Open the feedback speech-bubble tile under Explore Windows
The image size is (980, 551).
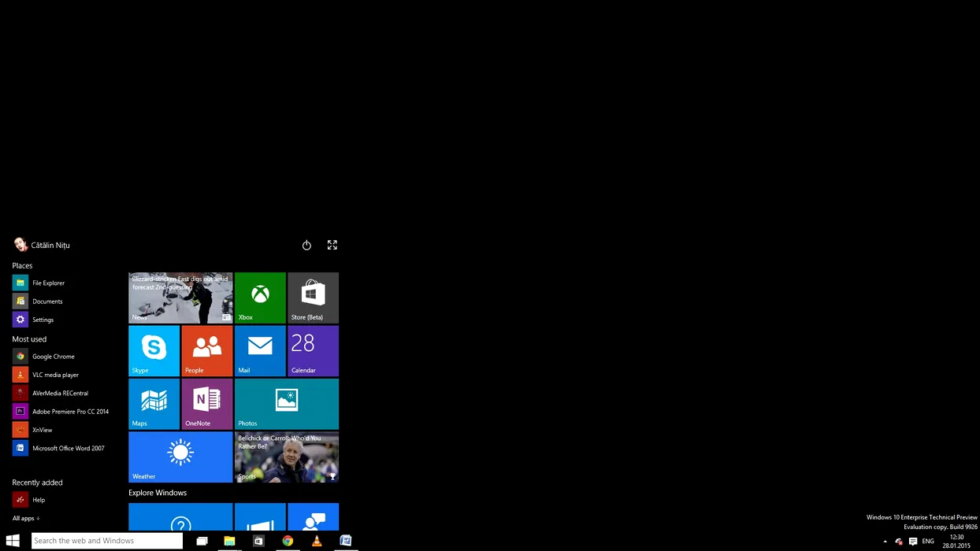click(x=313, y=517)
